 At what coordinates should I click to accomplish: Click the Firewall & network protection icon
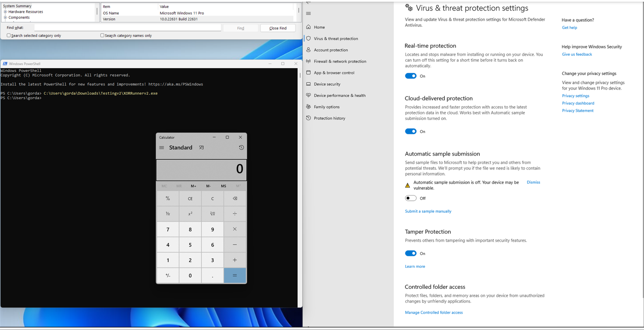[x=308, y=61]
